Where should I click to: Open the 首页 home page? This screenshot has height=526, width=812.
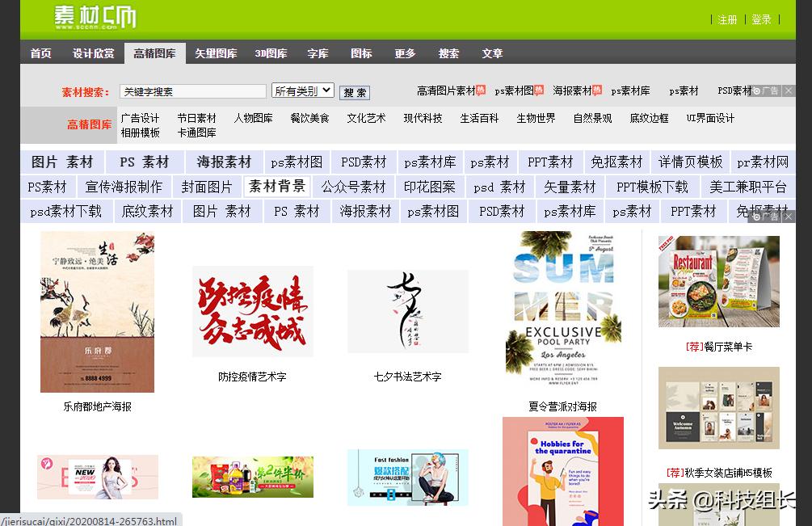(x=40, y=53)
